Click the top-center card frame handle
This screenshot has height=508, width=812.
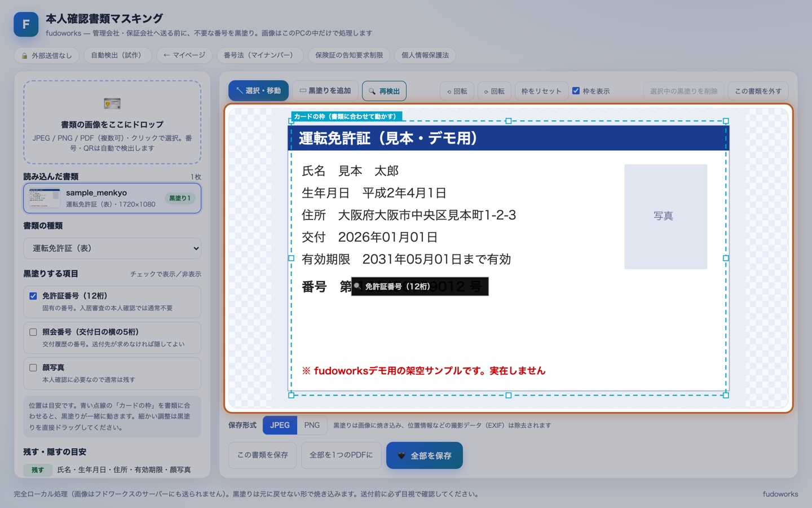pyautogui.click(x=508, y=121)
